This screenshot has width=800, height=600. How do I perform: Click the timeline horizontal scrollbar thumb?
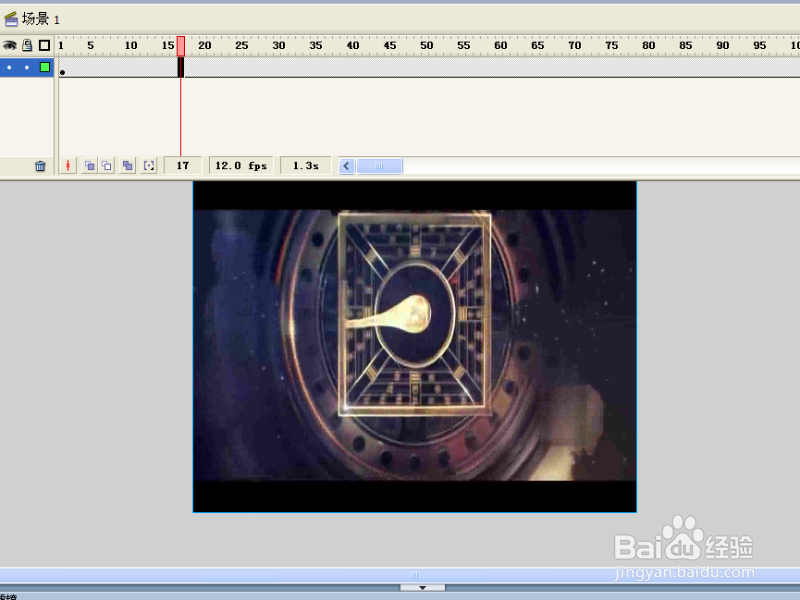379,166
